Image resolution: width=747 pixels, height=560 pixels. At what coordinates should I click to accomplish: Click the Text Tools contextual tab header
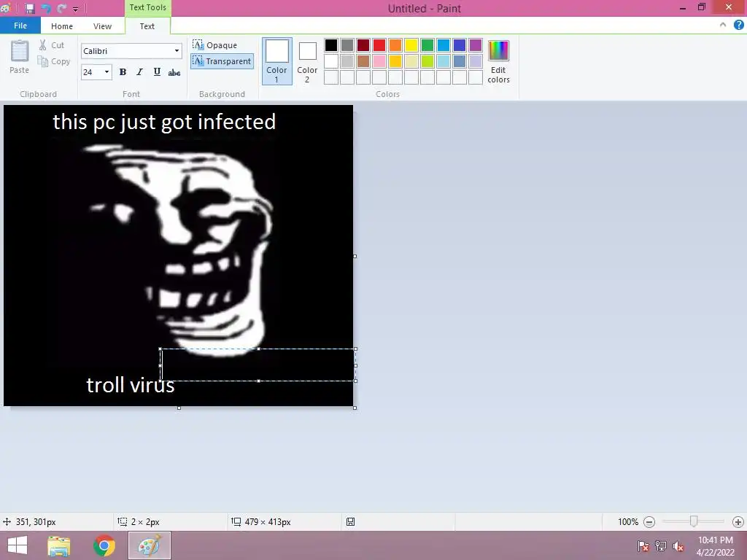click(x=147, y=7)
